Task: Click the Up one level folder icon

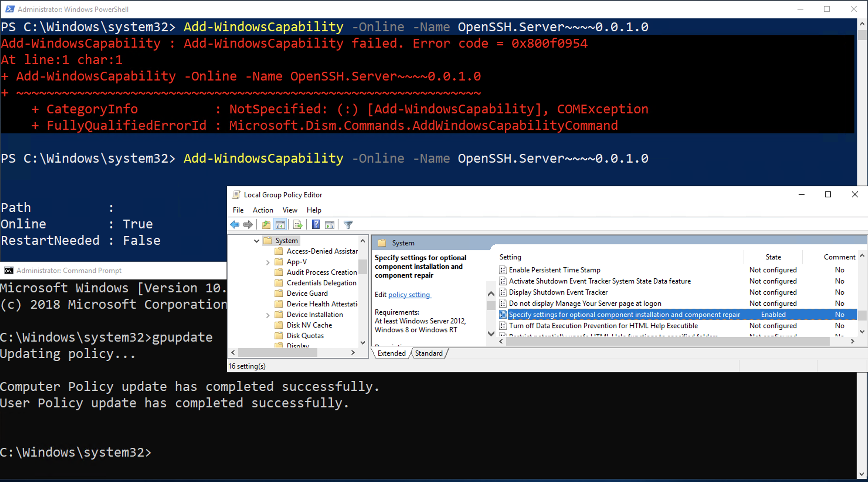Action: [x=266, y=225]
